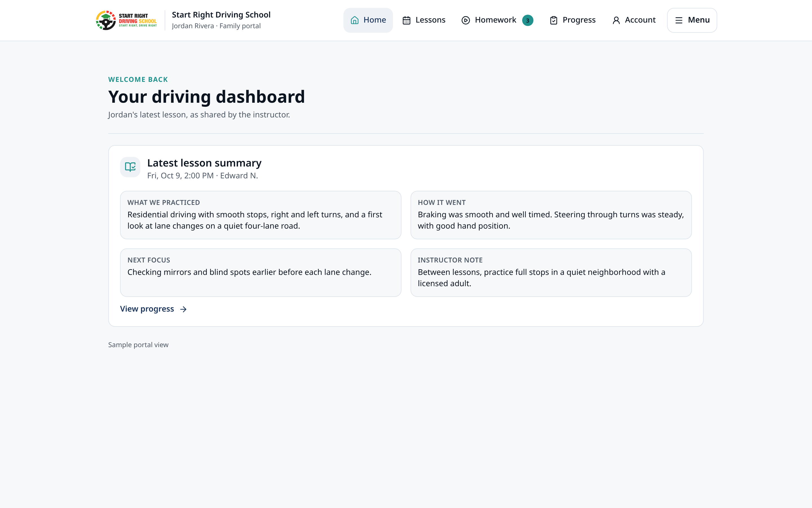
Task: Click the person icon next to Account
Action: (616, 21)
